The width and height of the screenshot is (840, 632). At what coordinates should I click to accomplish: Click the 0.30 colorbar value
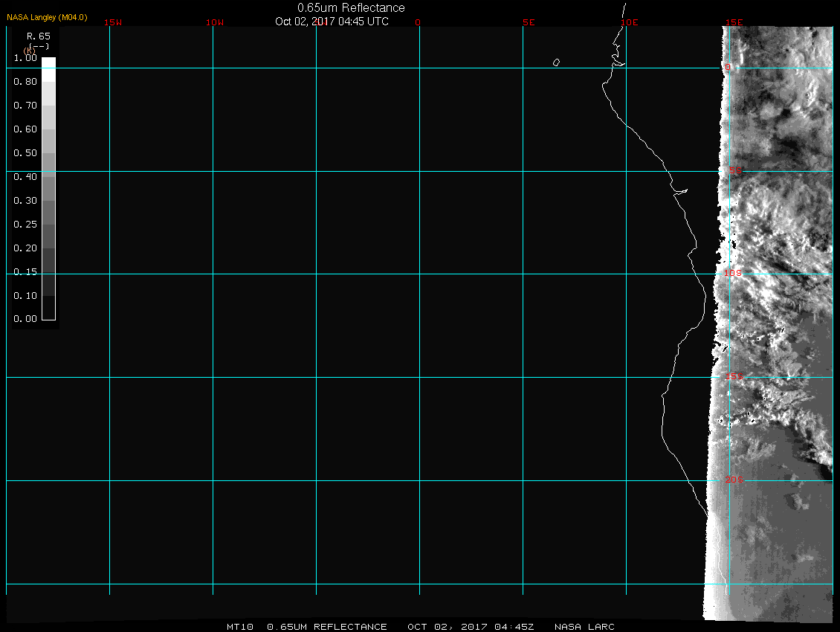coord(25,201)
